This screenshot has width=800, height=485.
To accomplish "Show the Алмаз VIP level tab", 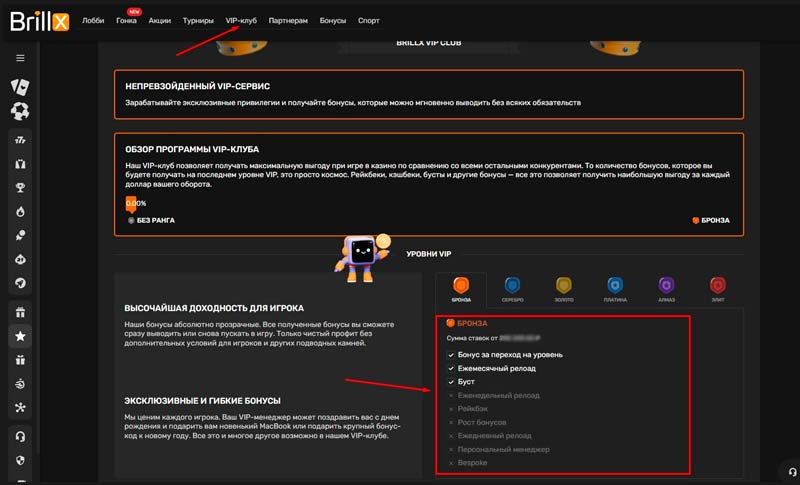I will click(x=667, y=289).
